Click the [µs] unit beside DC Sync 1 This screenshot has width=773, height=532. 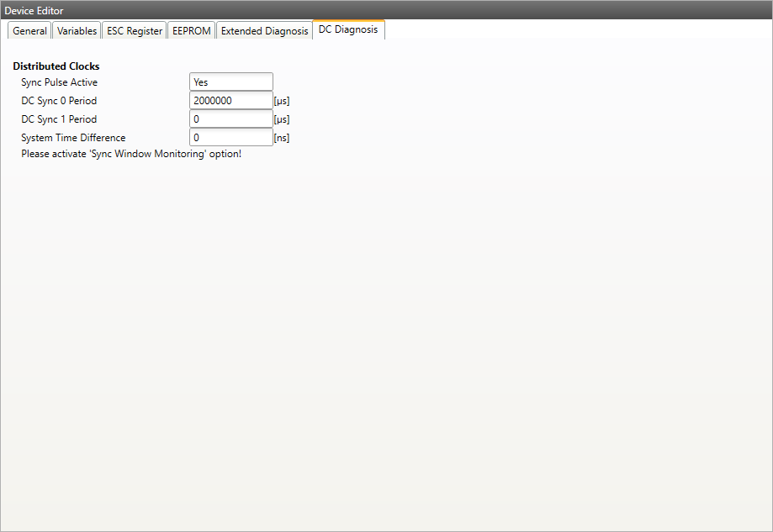click(x=282, y=119)
